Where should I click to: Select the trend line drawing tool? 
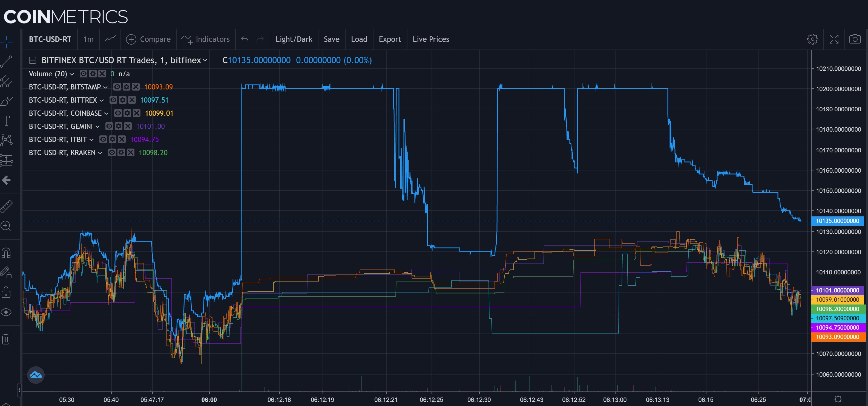coord(6,62)
